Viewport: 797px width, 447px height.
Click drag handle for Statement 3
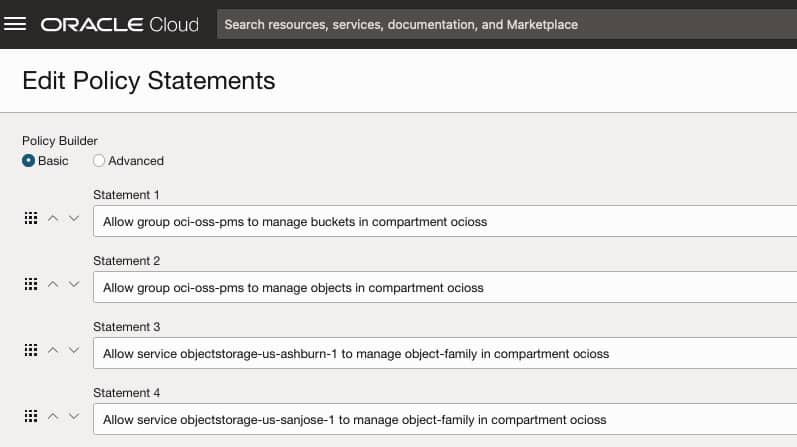click(30, 351)
